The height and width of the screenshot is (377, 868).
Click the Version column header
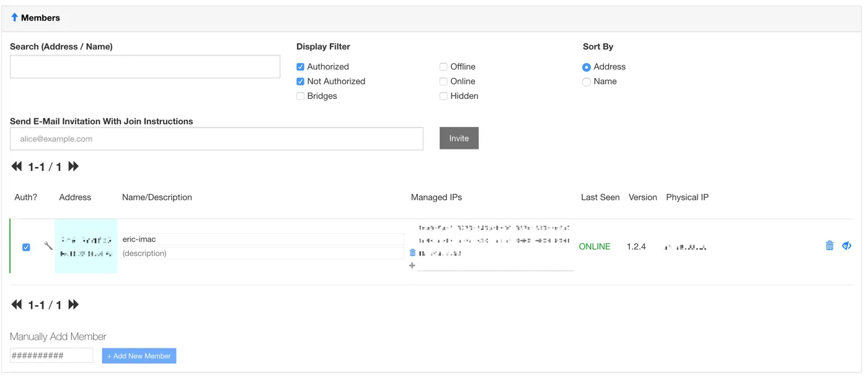tap(643, 197)
